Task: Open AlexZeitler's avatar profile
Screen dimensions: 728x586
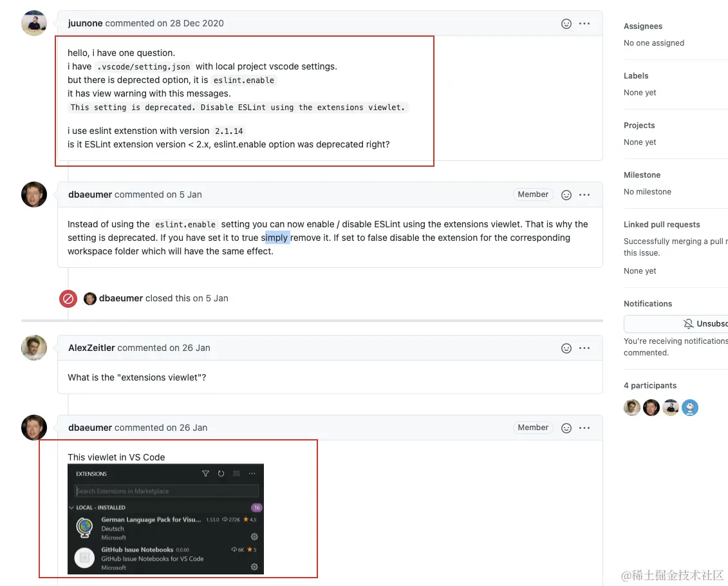Action: [34, 348]
